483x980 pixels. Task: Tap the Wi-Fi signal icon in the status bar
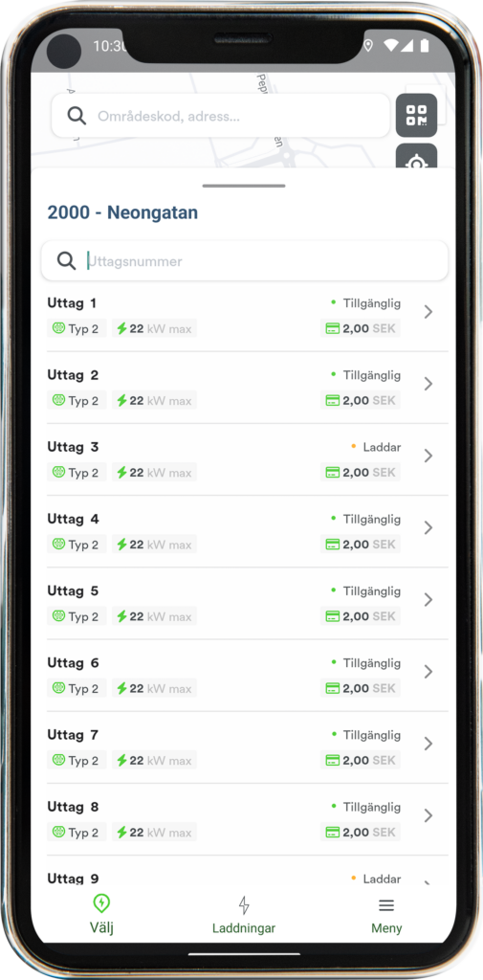[390, 46]
